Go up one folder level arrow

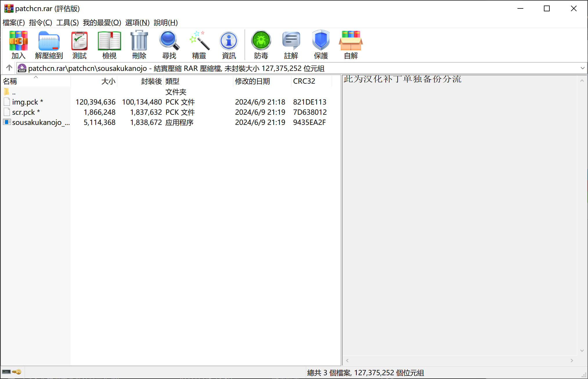coord(9,68)
